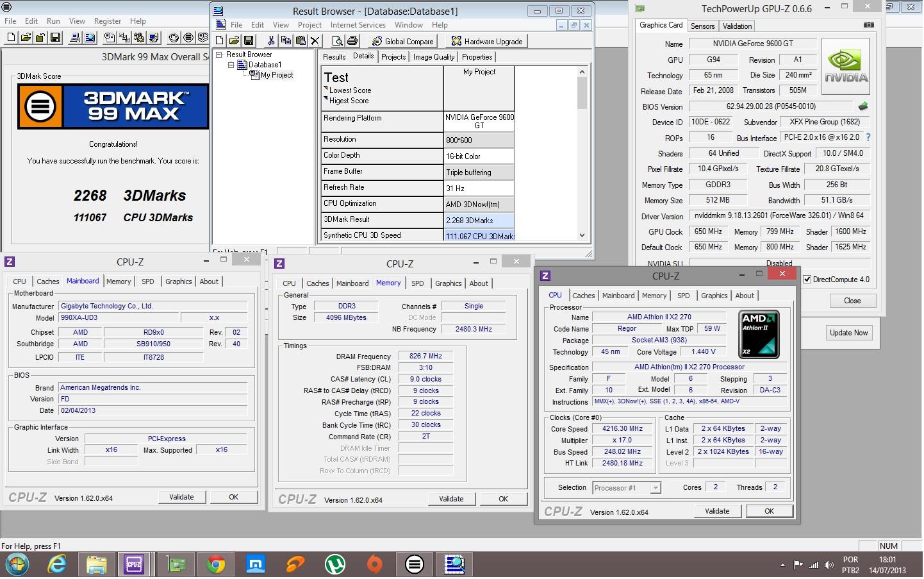Image resolution: width=924 pixels, height=579 pixels.
Task: Switch to Image Quality tab in Result Browser
Action: click(434, 57)
